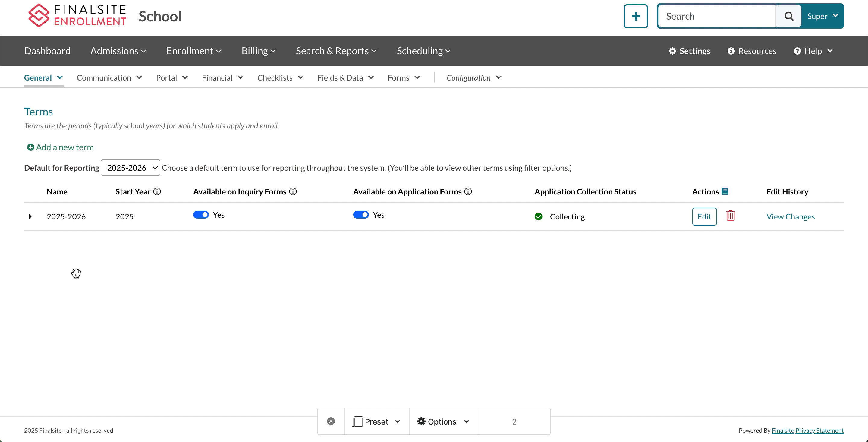Click info icon beside Available on Inquiry Forms

(293, 191)
